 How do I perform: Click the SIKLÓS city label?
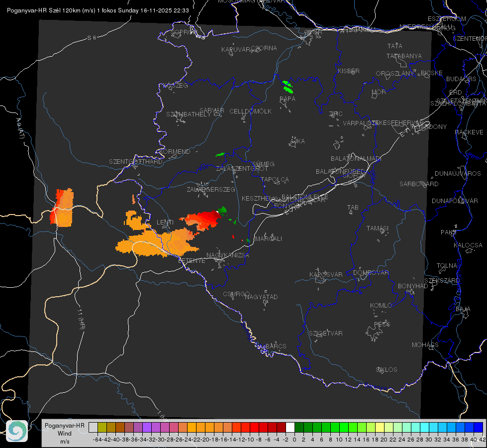(x=386, y=370)
